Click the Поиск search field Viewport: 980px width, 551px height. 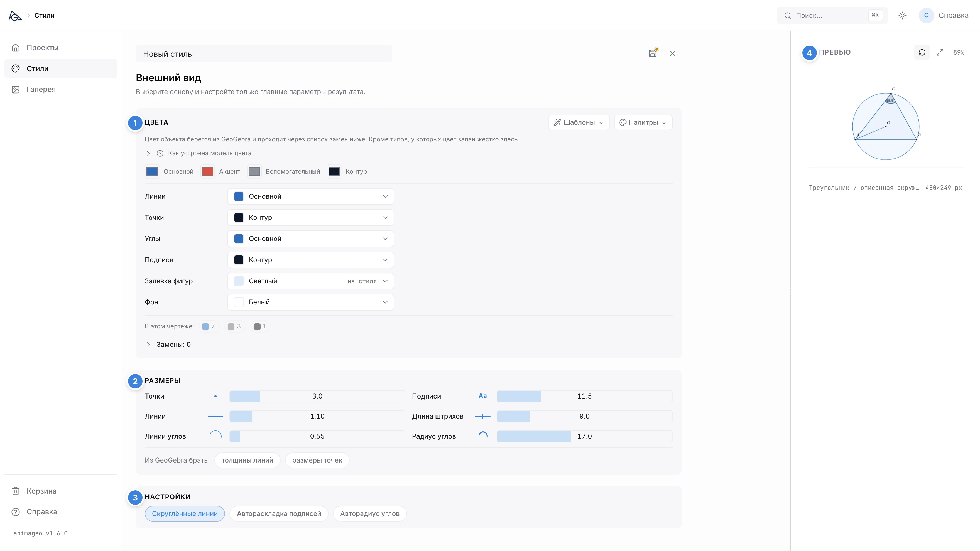click(x=832, y=16)
